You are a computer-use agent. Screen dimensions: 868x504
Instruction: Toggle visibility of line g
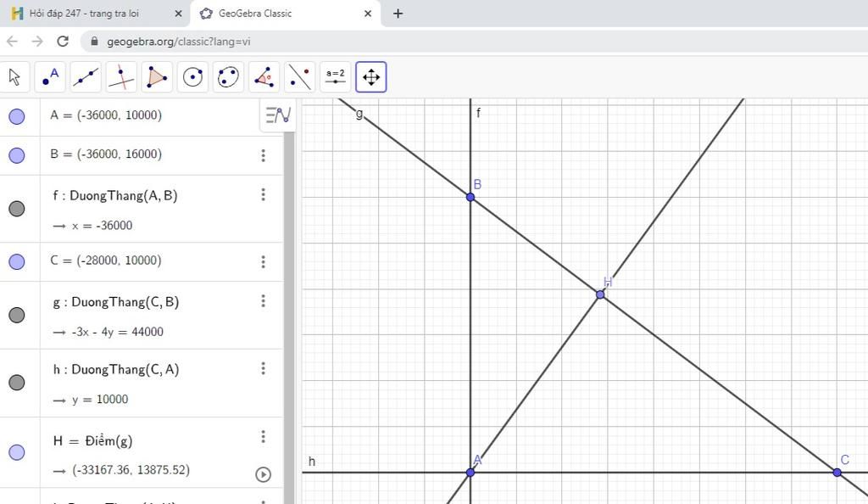(17, 315)
